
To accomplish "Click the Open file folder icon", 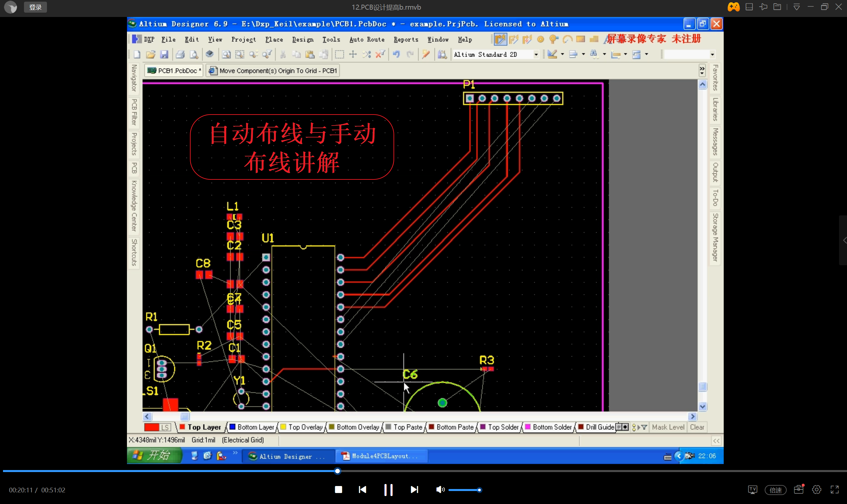I will [x=151, y=54].
